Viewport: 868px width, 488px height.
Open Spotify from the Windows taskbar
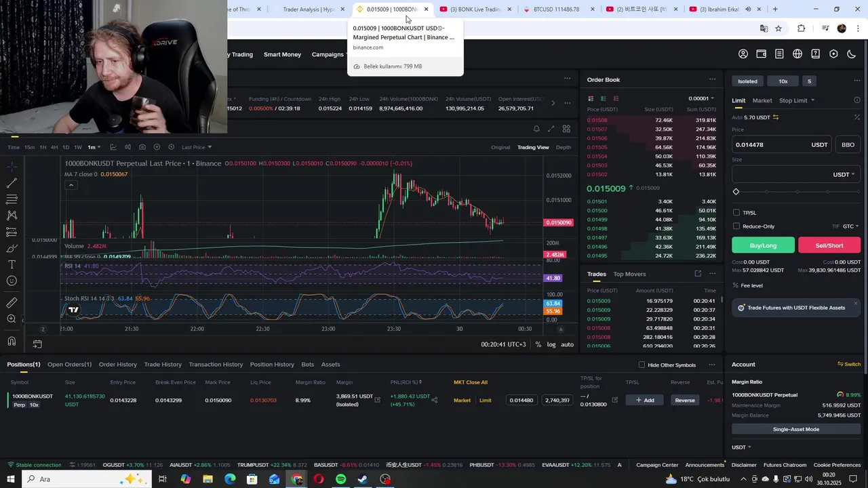click(341, 479)
